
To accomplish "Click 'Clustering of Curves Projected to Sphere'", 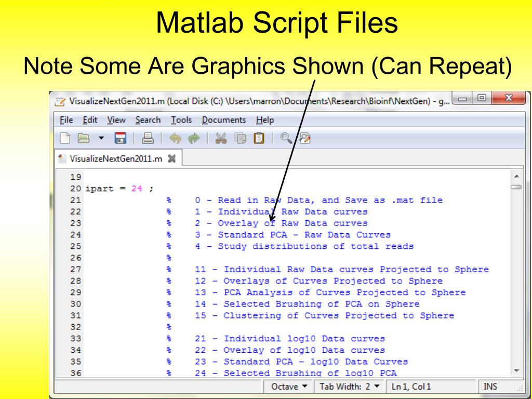I will 325,315.
